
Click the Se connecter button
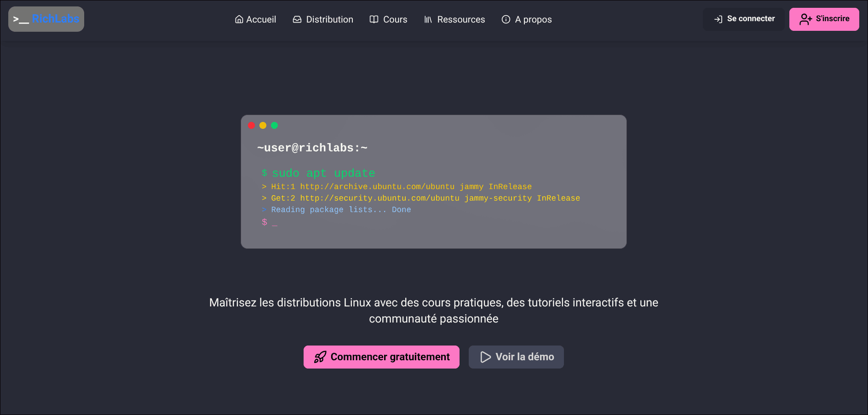[744, 19]
